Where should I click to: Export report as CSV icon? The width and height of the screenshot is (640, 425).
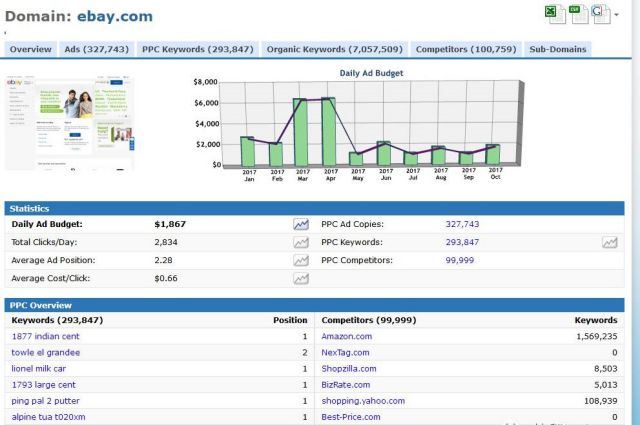point(578,14)
